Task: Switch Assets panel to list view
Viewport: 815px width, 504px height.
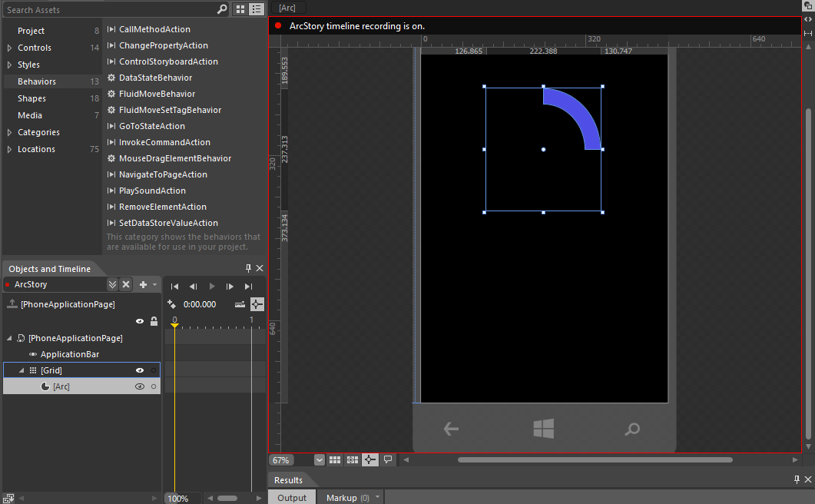Action: [x=257, y=10]
